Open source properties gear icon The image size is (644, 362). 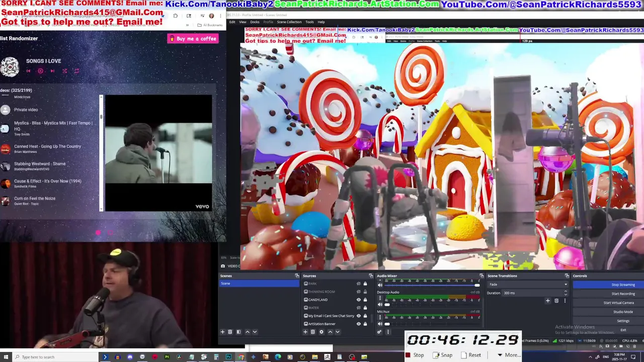pyautogui.click(x=321, y=332)
